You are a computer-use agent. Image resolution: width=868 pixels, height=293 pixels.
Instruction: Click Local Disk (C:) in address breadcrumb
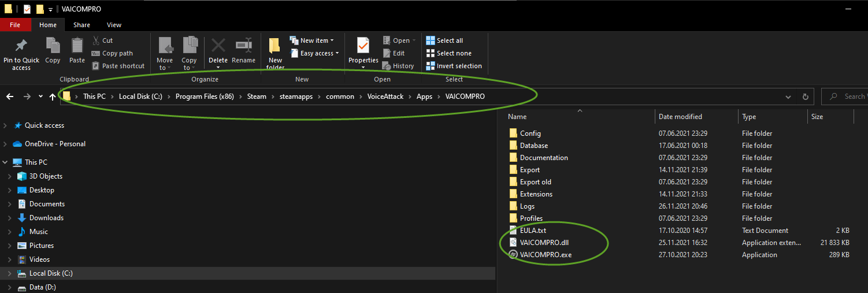[140, 97]
